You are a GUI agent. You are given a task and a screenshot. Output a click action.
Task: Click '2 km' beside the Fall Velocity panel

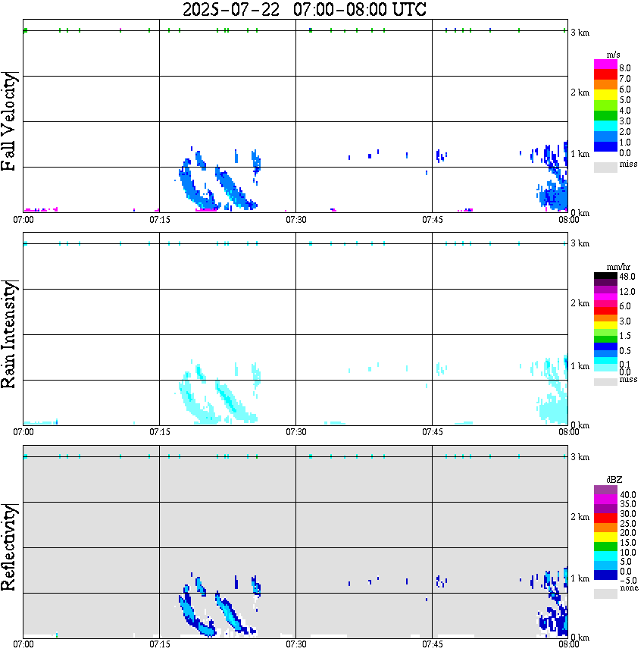click(580, 92)
